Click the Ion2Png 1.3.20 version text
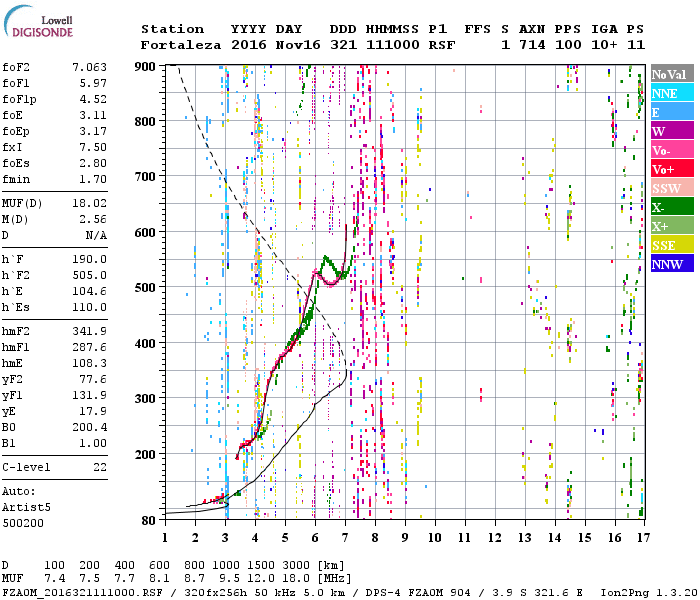 tap(649, 593)
